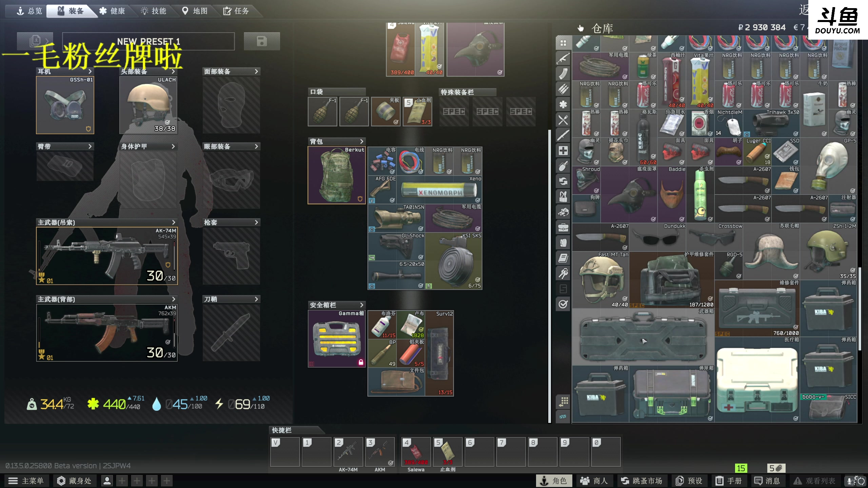Expand the 面部装备 face cover arrow
This screenshot has width=868, height=488.
pyautogui.click(x=256, y=71)
